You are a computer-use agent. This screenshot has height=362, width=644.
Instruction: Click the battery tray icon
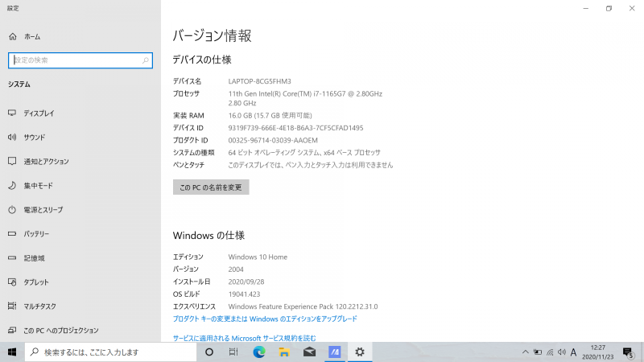tap(537, 352)
